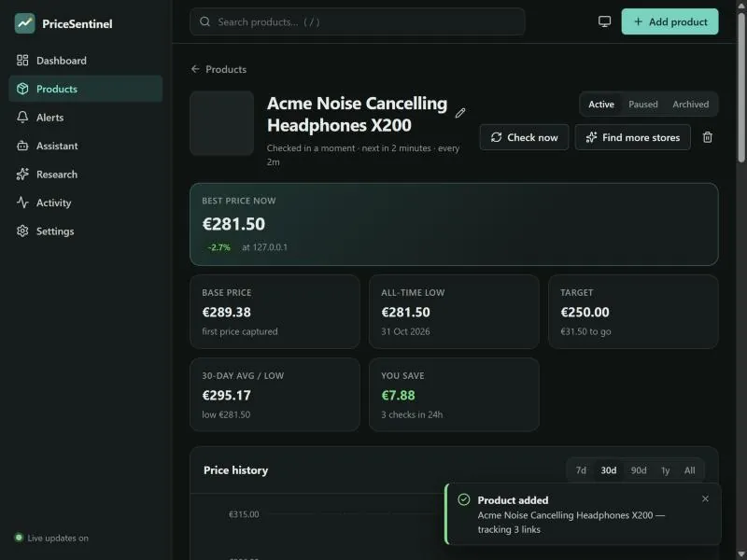The image size is (747, 560).
Task: Click the Assistant robot icon
Action: pyautogui.click(x=22, y=146)
